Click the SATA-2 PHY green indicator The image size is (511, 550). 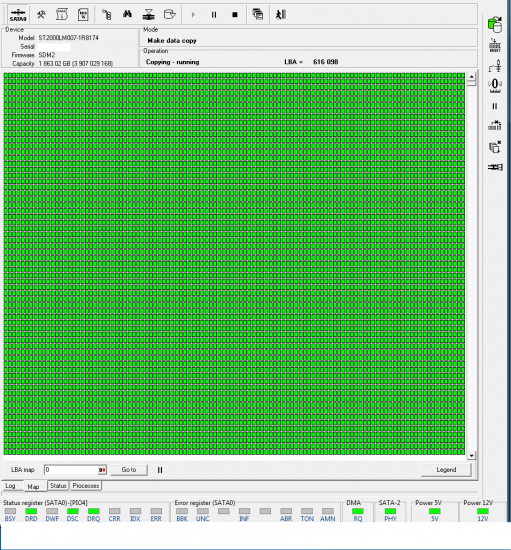click(390, 511)
